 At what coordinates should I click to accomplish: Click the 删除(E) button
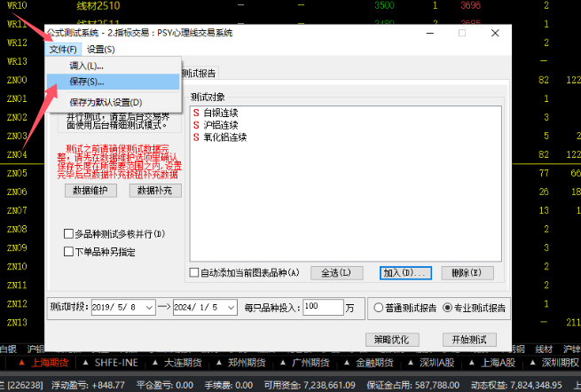tap(467, 273)
